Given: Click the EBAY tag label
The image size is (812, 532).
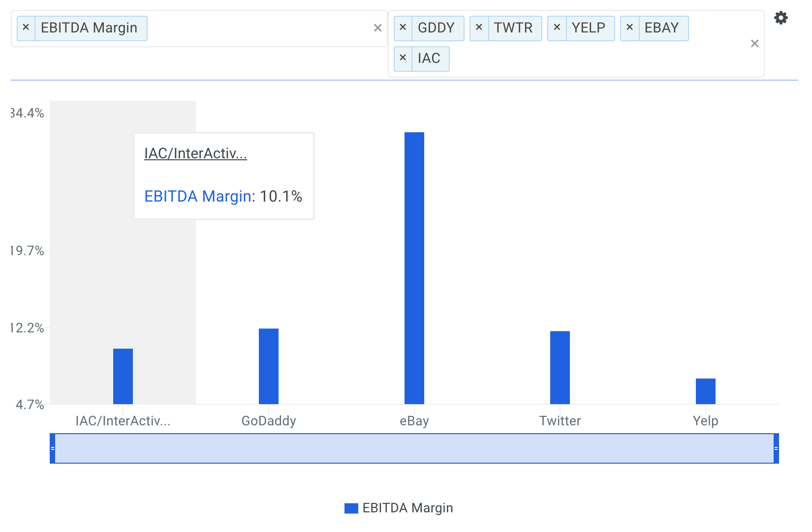Looking at the screenshot, I should pyautogui.click(x=662, y=28).
